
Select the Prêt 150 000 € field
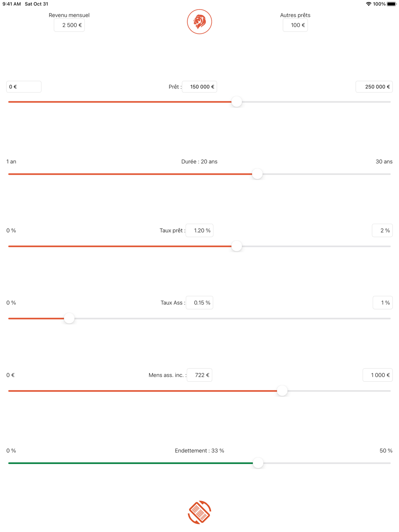(x=199, y=87)
